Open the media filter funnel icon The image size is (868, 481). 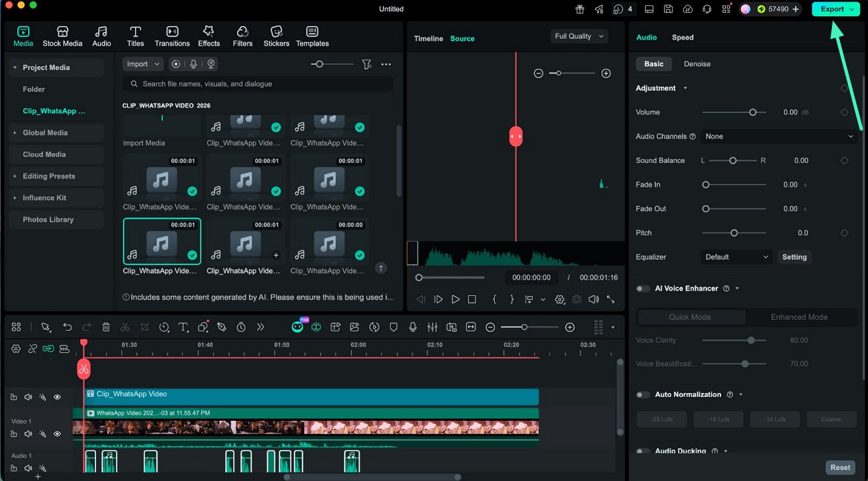pyautogui.click(x=367, y=64)
